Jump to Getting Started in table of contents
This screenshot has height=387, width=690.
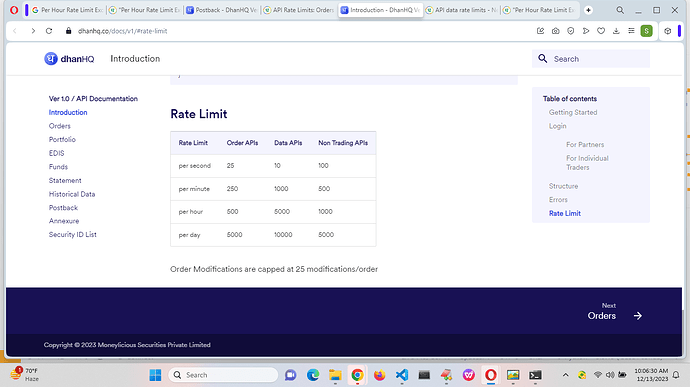573,112
